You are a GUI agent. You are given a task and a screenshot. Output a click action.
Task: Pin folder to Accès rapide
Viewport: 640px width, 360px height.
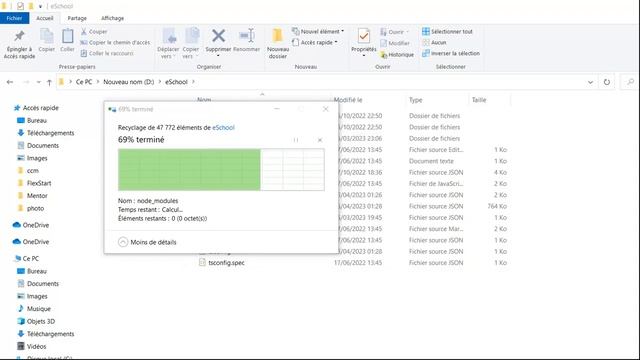point(19,44)
